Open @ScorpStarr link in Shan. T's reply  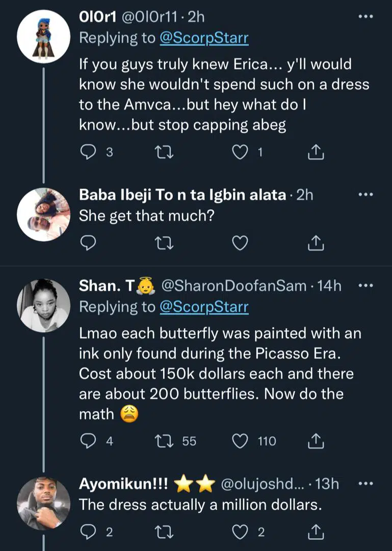204,307
